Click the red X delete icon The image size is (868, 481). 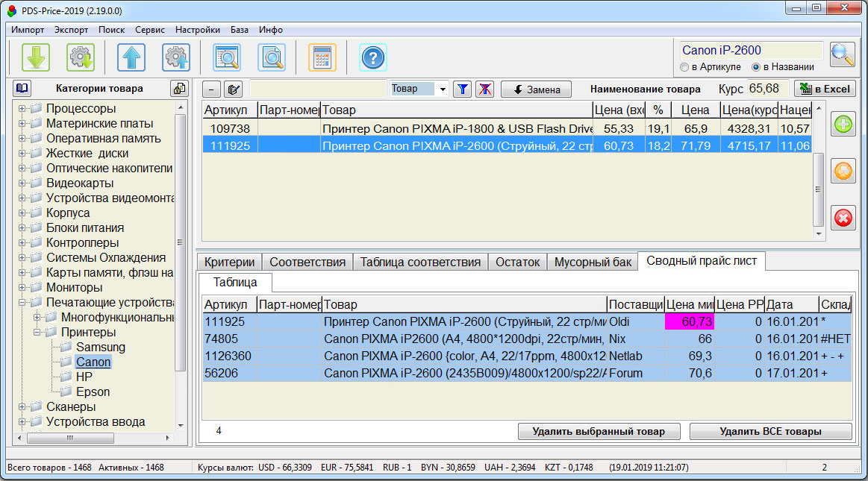coord(843,217)
